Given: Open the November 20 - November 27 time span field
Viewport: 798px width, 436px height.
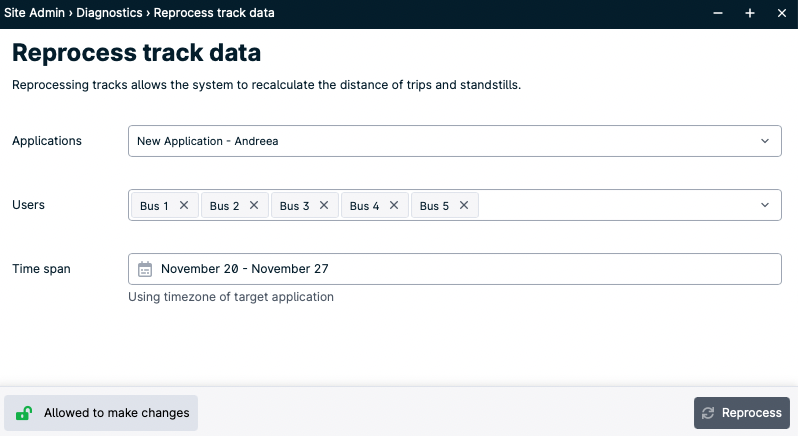Looking at the screenshot, I should 454,269.
